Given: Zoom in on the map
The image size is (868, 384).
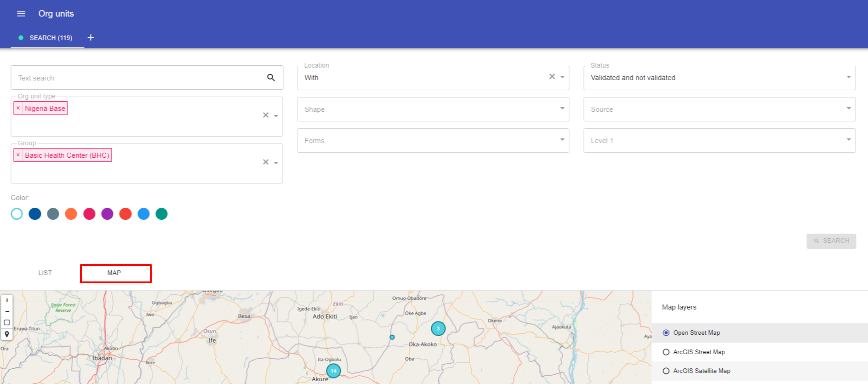Looking at the screenshot, I should point(7,300).
